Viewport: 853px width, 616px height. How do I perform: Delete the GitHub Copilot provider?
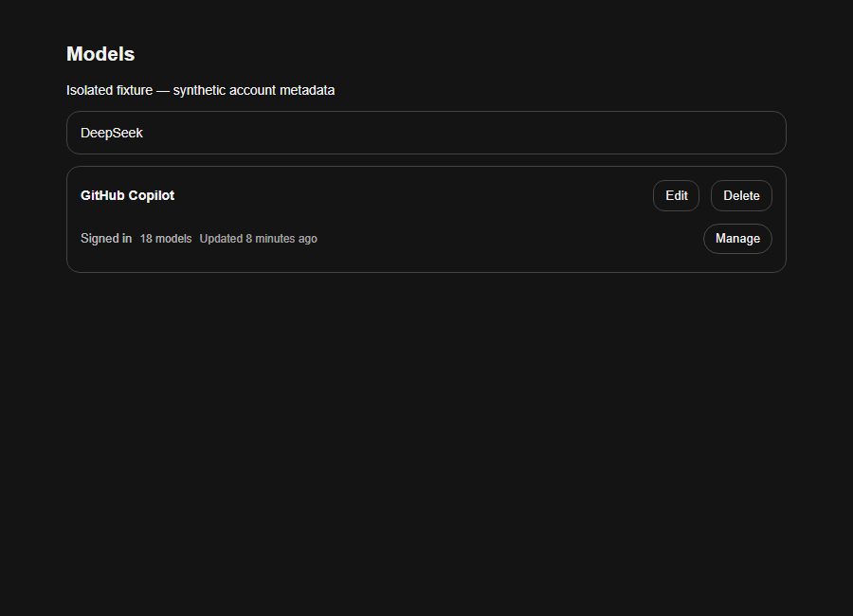coord(741,195)
